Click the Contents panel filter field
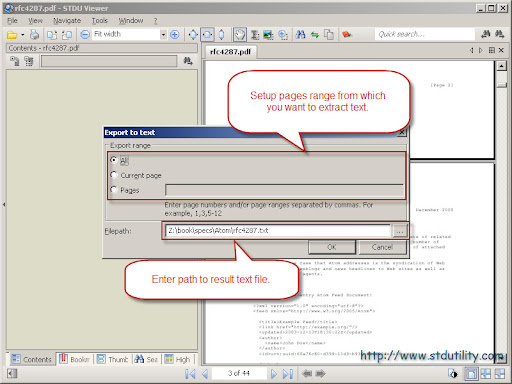The image size is (512, 384). [x=109, y=61]
